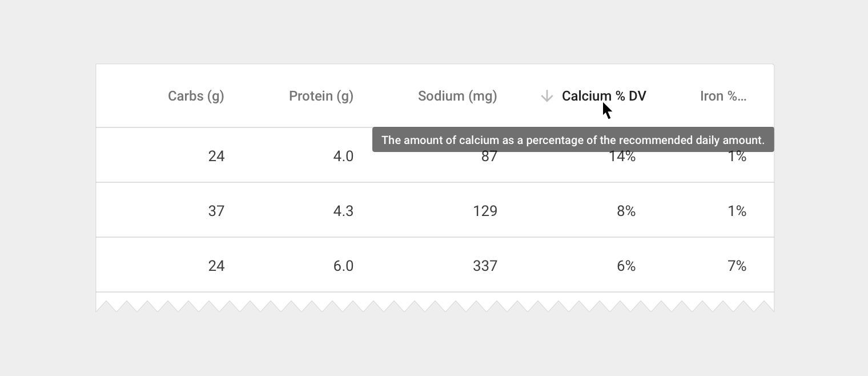Sort table by Carbs (g) header

tap(196, 96)
